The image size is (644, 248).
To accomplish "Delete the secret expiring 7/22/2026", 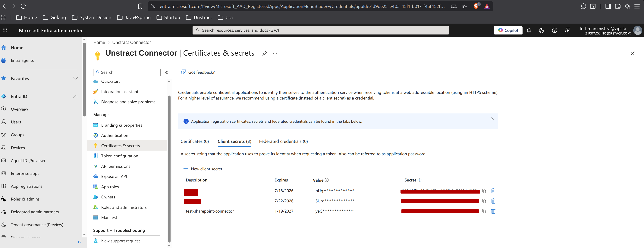I will tap(493, 201).
